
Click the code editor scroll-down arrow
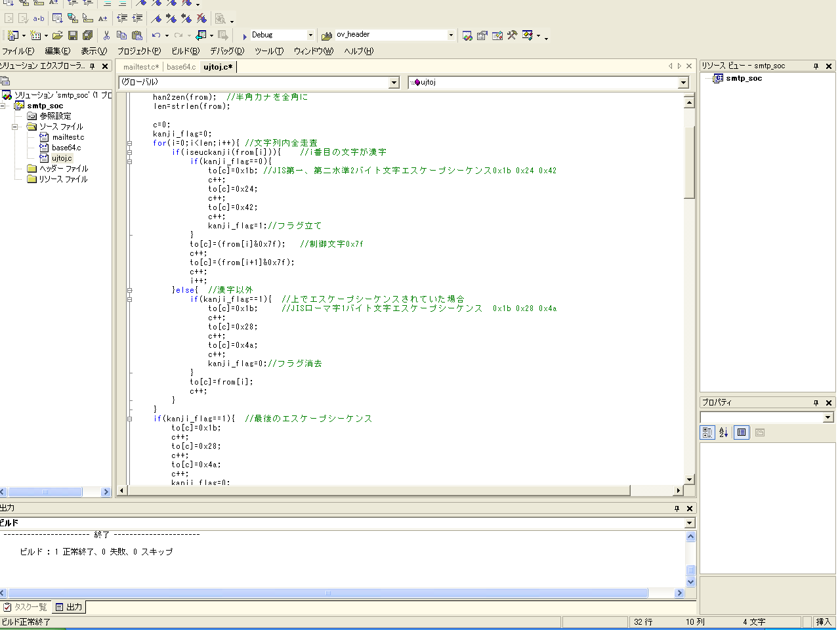pyautogui.click(x=689, y=480)
